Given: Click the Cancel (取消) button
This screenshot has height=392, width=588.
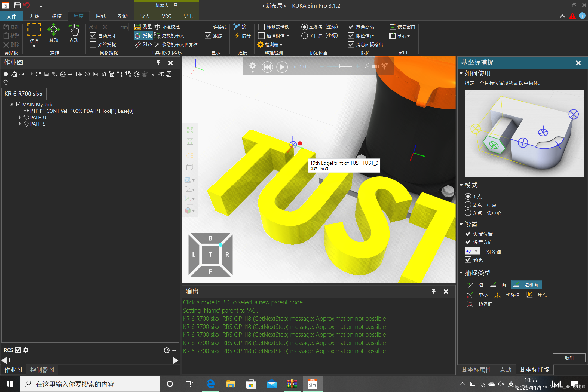Looking at the screenshot, I should point(569,358).
